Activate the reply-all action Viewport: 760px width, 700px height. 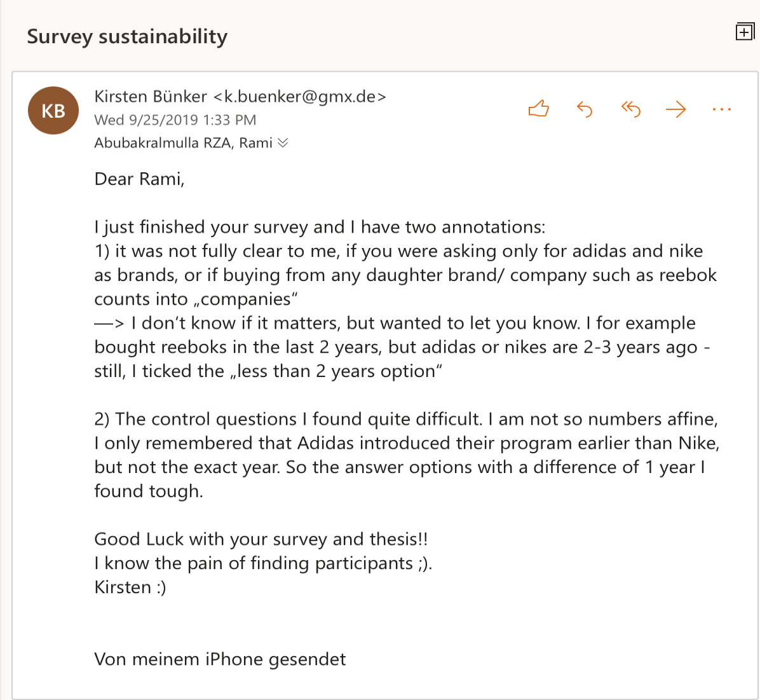click(630, 109)
